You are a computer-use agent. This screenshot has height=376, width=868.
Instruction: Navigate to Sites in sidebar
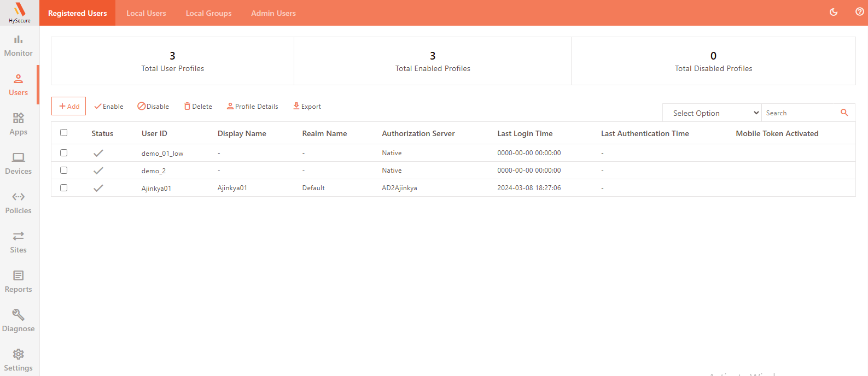19,242
